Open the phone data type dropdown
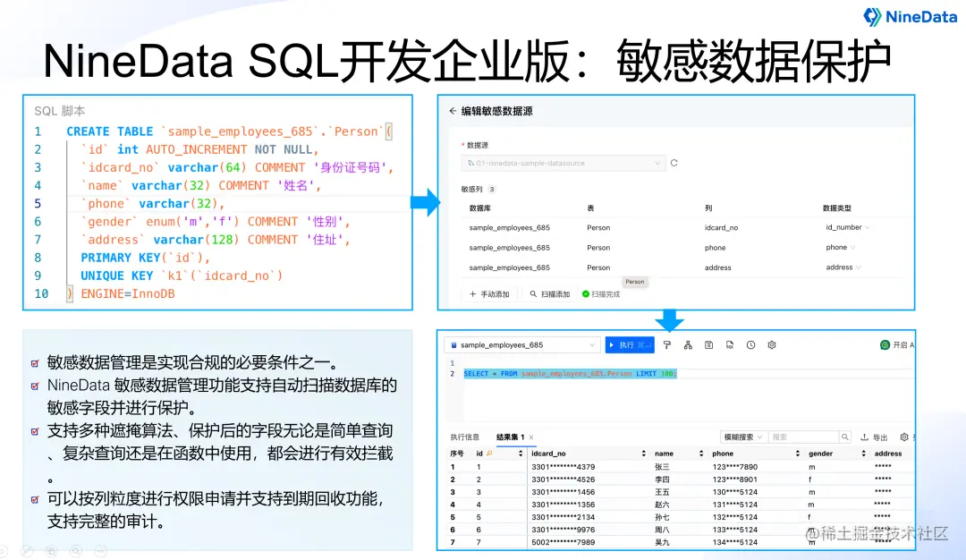The height and width of the screenshot is (560, 966). point(841,247)
